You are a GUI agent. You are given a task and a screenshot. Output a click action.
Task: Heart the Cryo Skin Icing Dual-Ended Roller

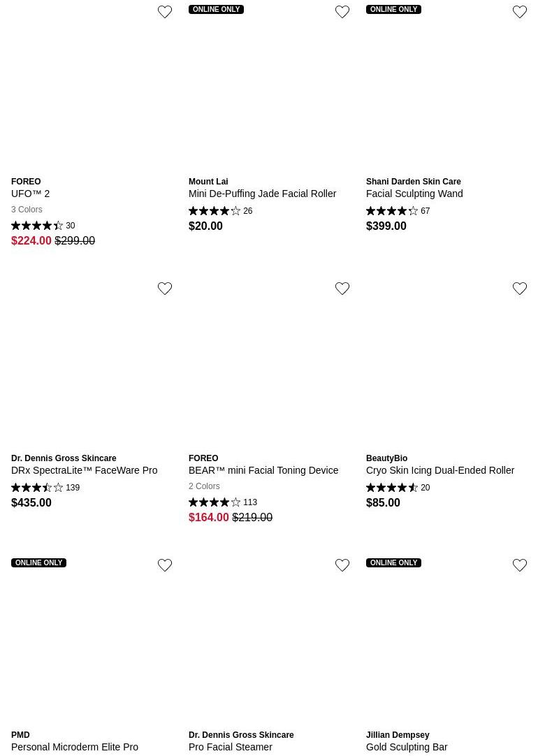tap(520, 289)
